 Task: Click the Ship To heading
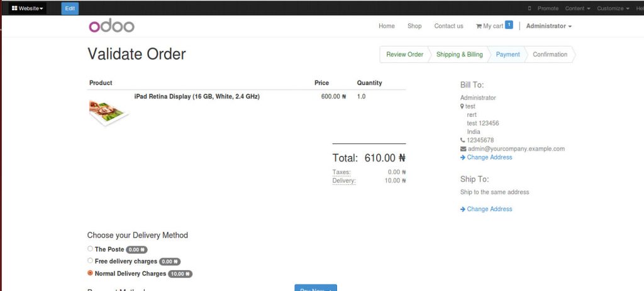474,179
